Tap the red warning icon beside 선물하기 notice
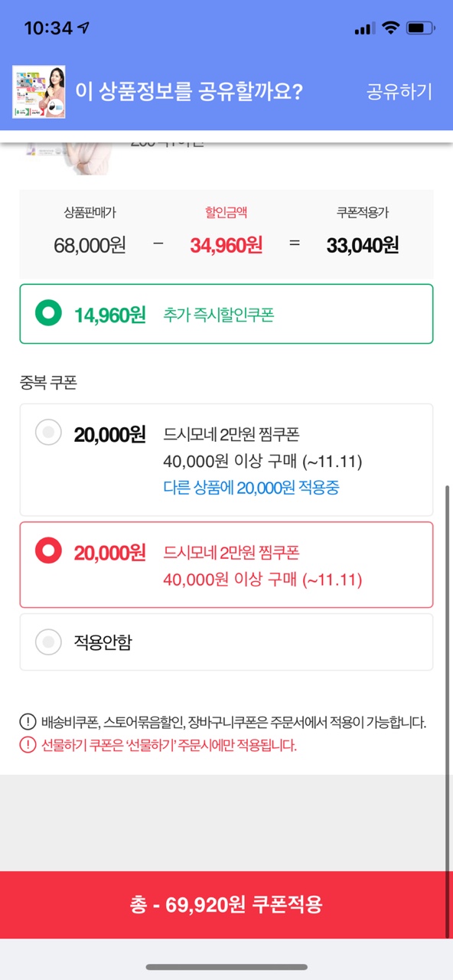Viewport: 453px width, 980px height. 28,745
